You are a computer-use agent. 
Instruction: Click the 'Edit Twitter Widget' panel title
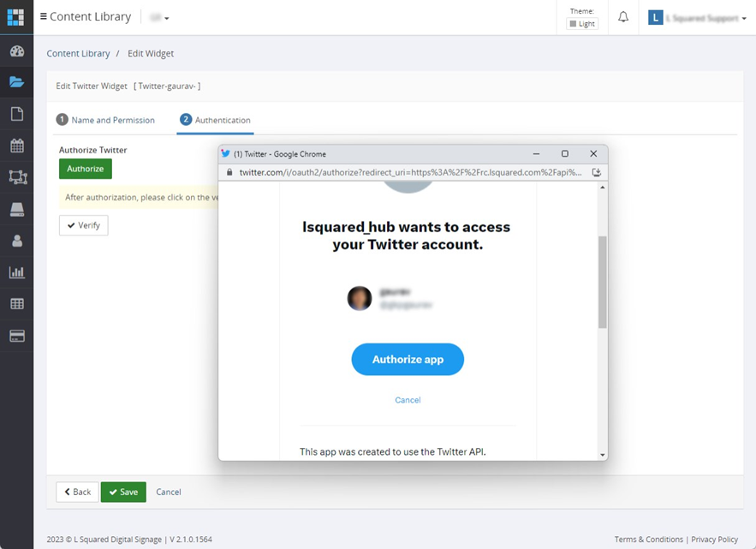[92, 86]
